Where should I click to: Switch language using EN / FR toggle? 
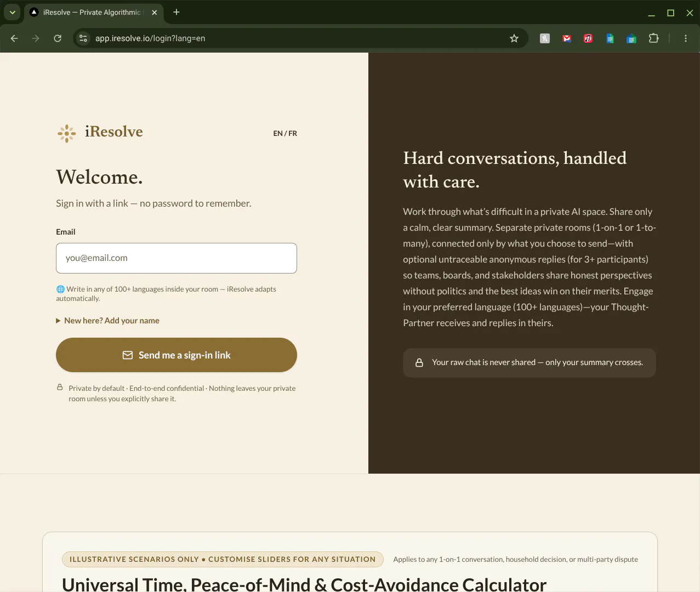click(x=285, y=133)
